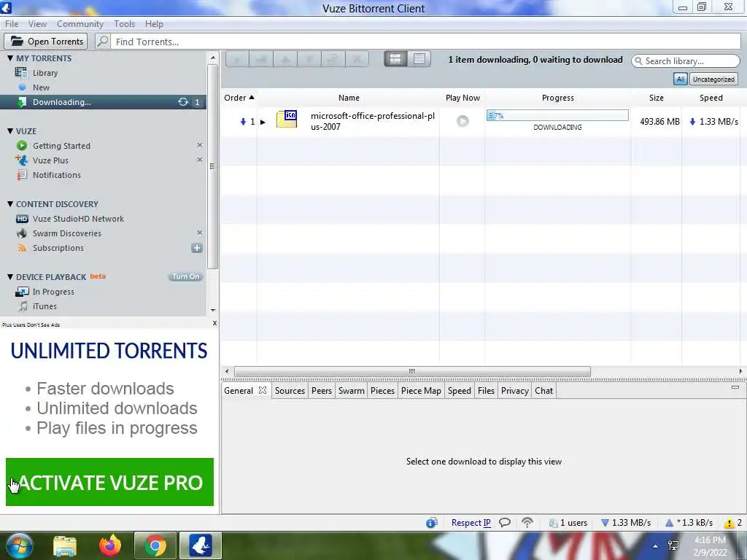The width and height of the screenshot is (747, 560).
Task: Switch to the Speed tab
Action: [x=460, y=391]
